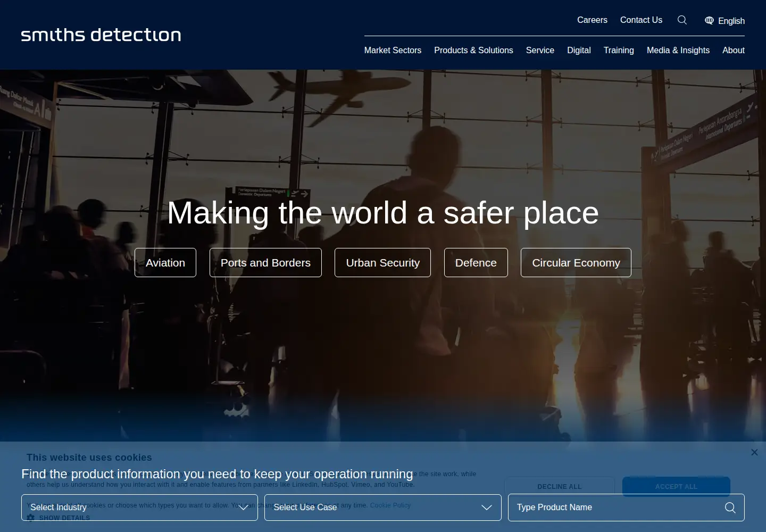Select the Aviation sector button
The image size is (766, 532).
[x=165, y=263]
